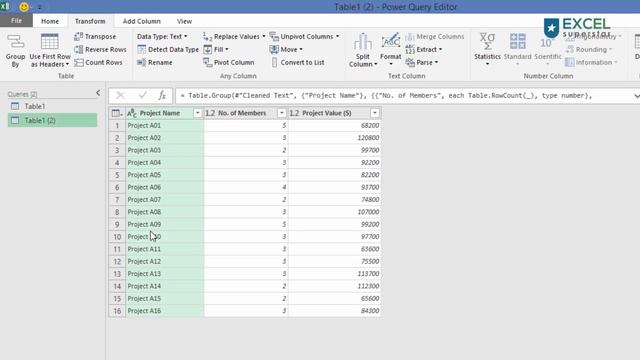Screen dimensions: 640x360
Task: Click the cell Project A16
Action: pyautogui.click(x=165, y=311)
